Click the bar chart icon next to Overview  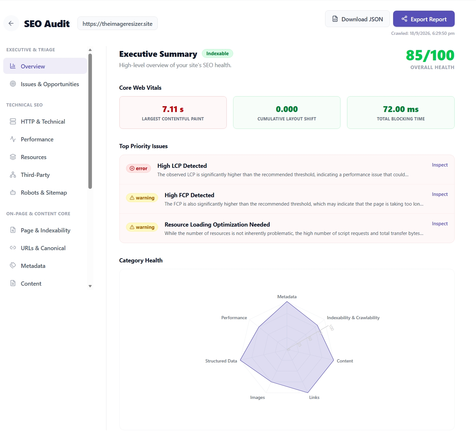(x=13, y=66)
